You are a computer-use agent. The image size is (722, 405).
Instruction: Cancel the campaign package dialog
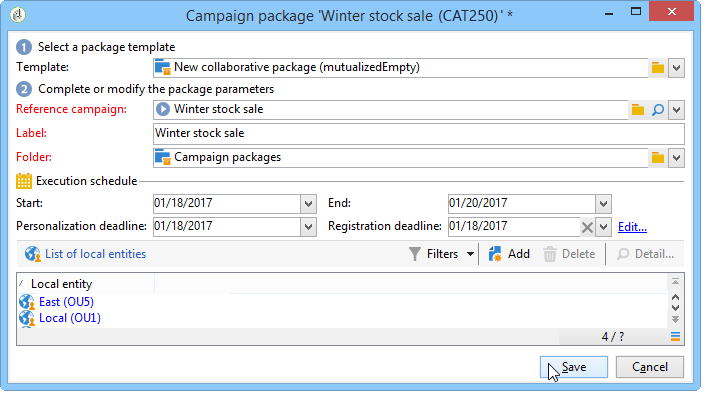[x=649, y=367]
